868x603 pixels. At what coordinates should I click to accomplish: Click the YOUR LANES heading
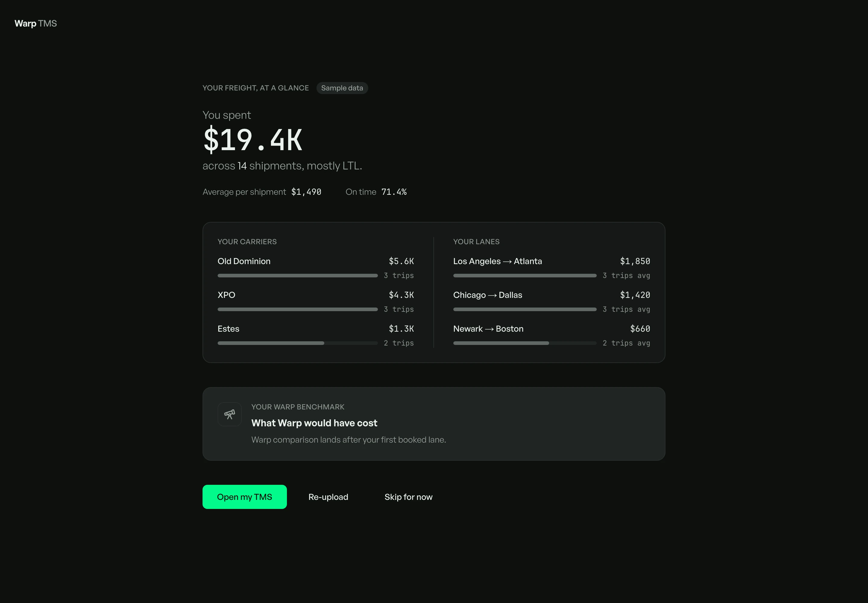point(476,242)
